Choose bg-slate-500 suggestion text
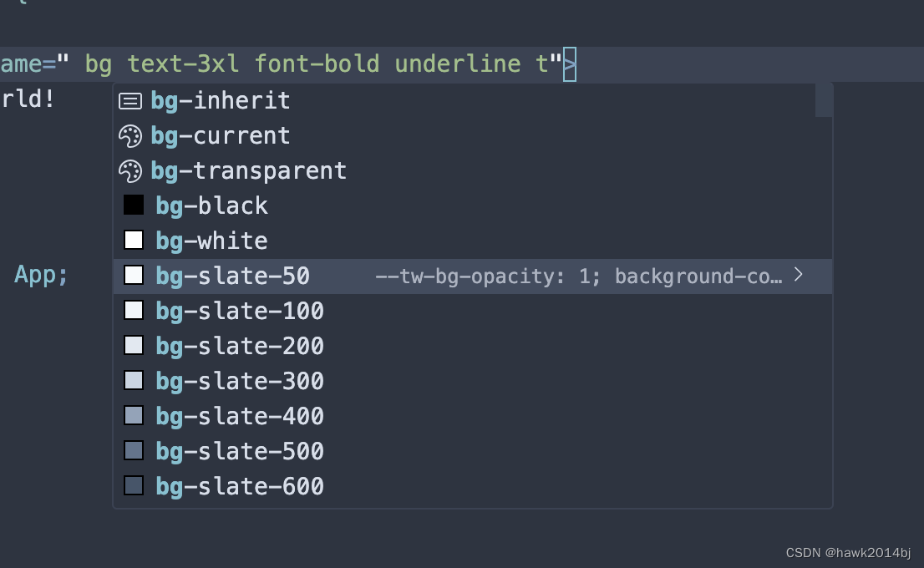 pos(240,451)
